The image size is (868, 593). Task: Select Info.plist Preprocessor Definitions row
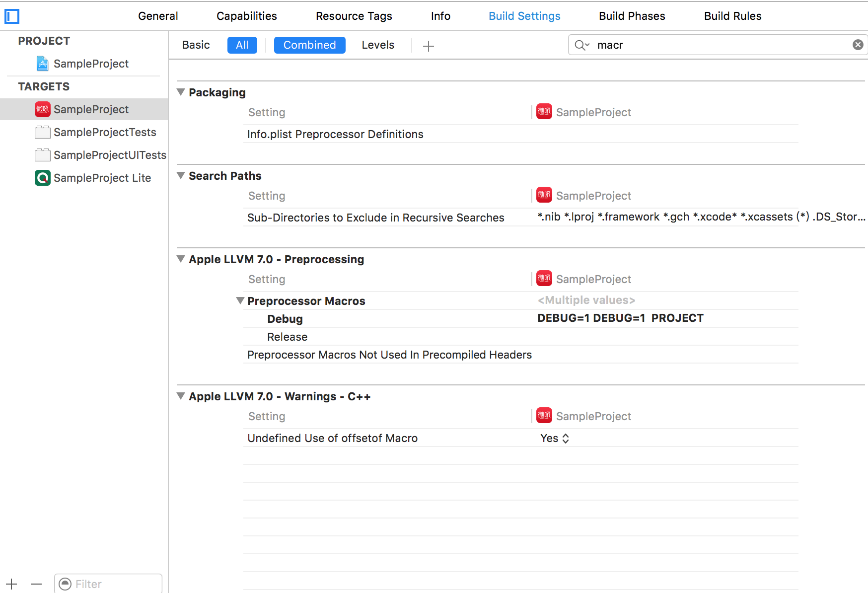521,134
